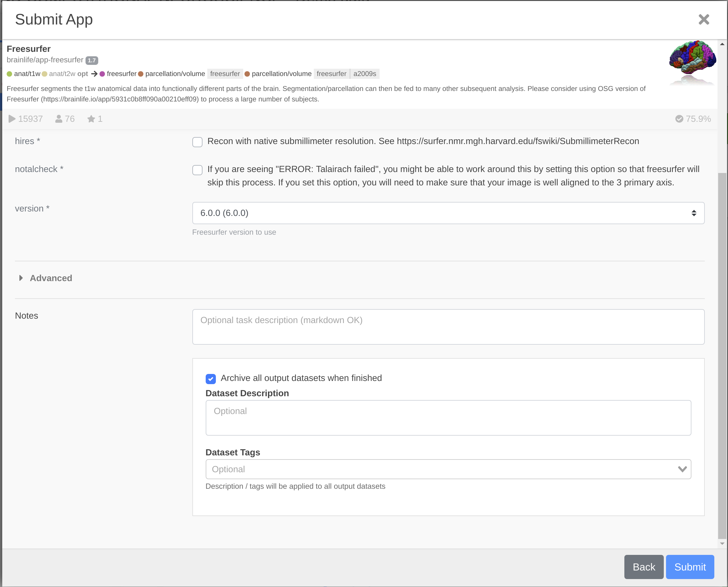Open the Freesurfer version dropdown

pyautogui.click(x=448, y=213)
